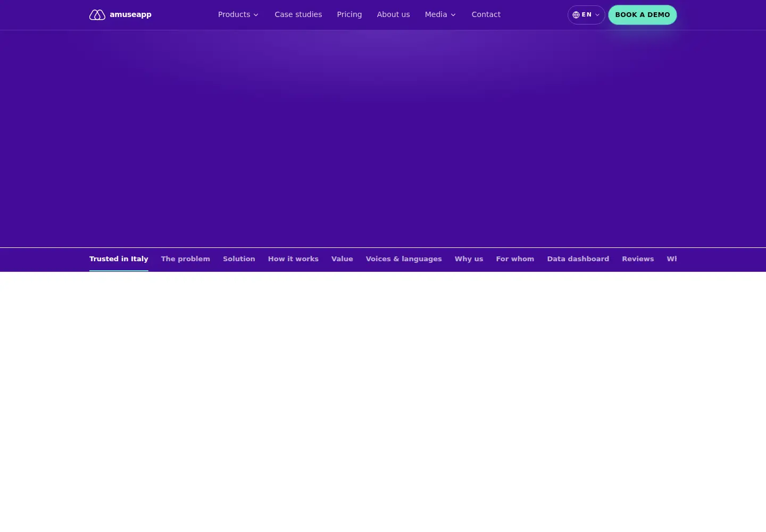The image size is (766, 532).
Task: Select the Data dashboard tab
Action: point(578,259)
